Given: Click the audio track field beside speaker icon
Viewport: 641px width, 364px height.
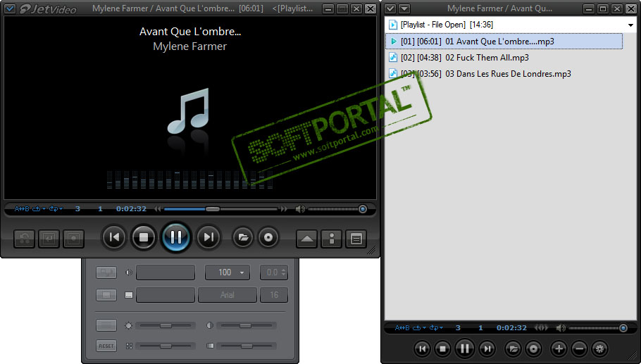Looking at the screenshot, I should 166,272.
